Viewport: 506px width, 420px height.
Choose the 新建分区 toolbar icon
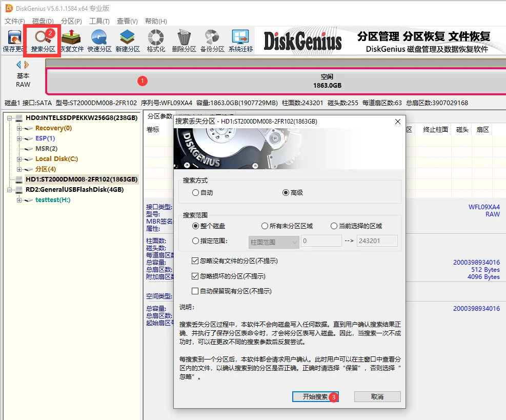point(128,41)
